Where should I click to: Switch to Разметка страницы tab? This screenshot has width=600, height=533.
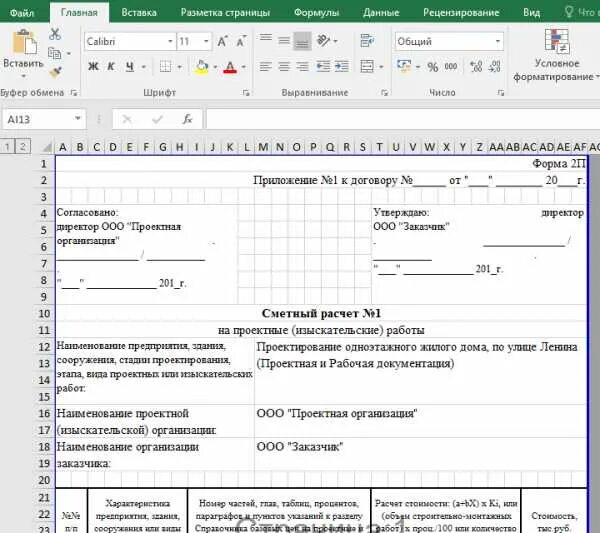(x=225, y=13)
